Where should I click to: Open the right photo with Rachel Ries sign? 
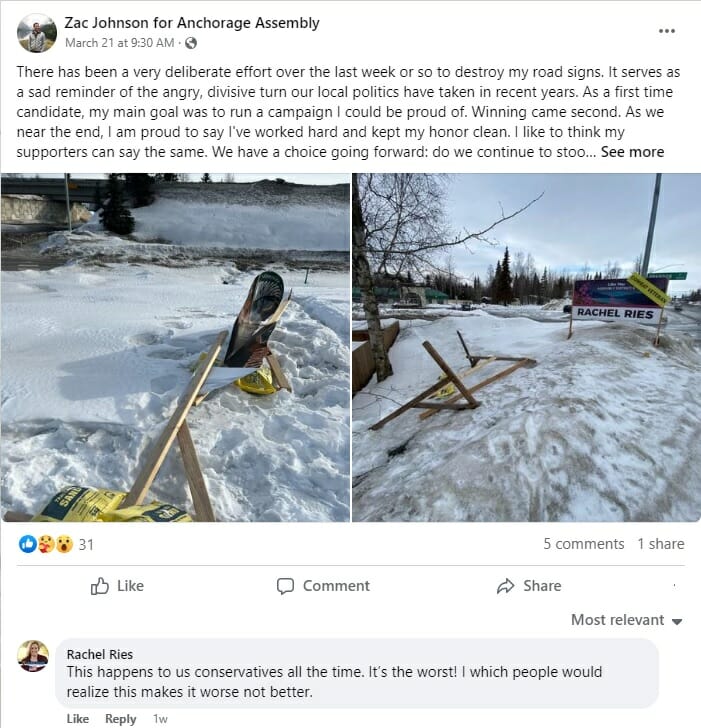coord(526,347)
